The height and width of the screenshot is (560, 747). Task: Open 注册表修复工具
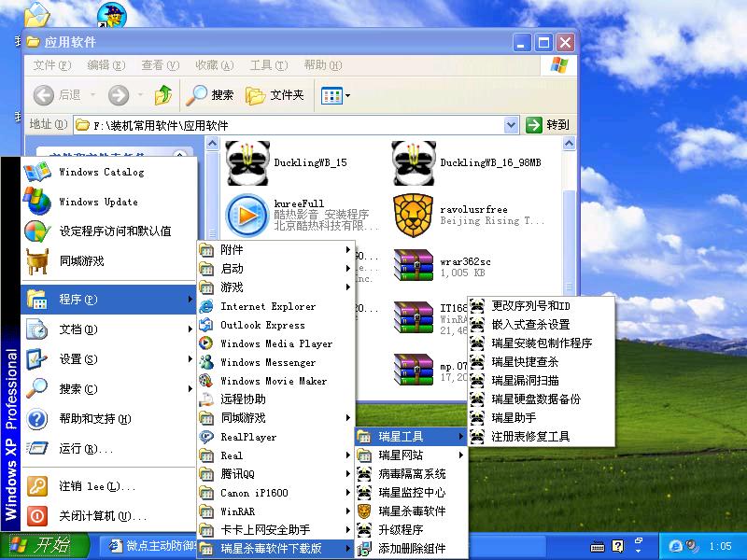point(542,436)
